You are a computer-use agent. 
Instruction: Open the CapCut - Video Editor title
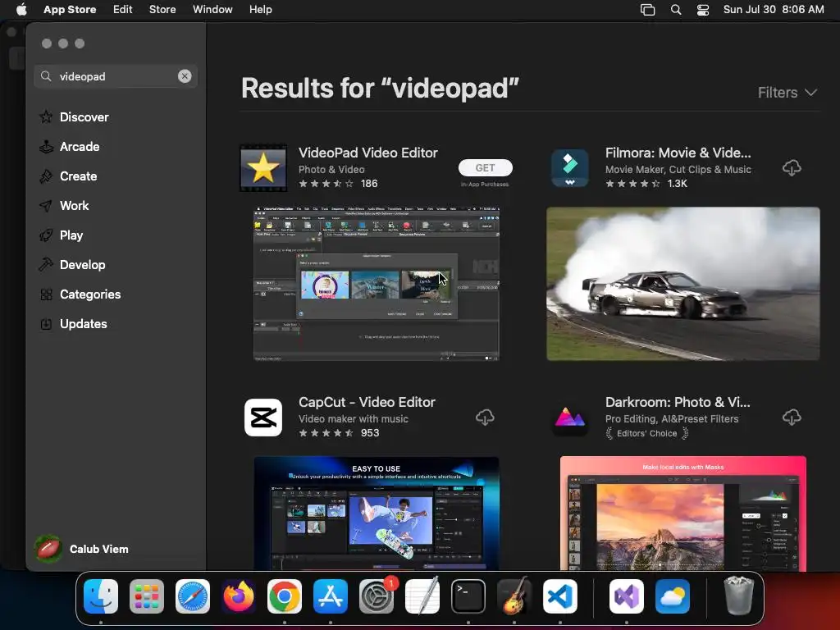pyautogui.click(x=367, y=402)
